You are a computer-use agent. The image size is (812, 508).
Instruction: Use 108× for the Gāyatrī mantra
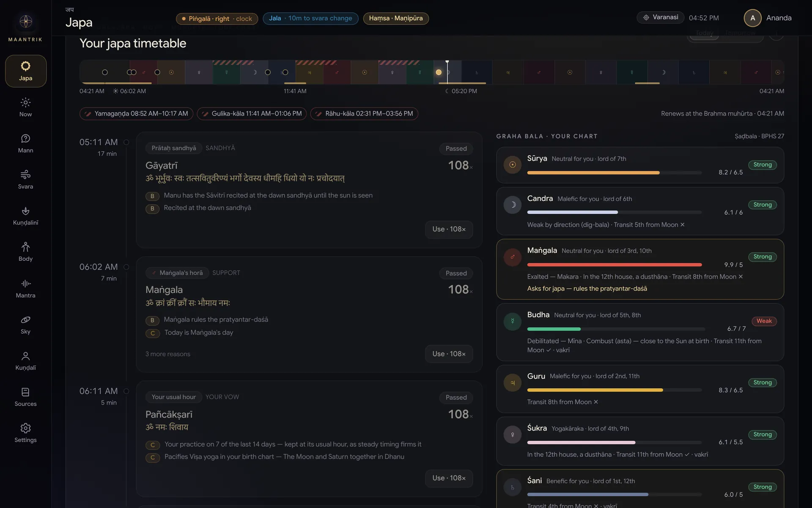(x=449, y=229)
